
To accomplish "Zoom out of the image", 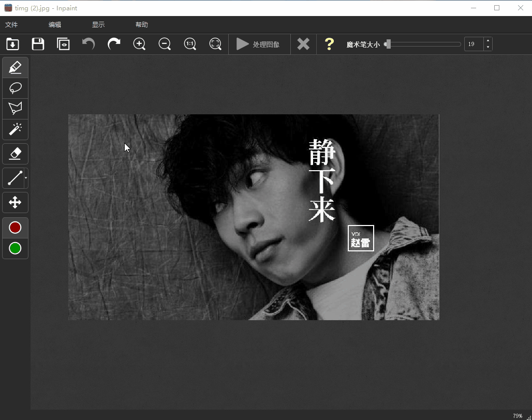I will coord(165,44).
